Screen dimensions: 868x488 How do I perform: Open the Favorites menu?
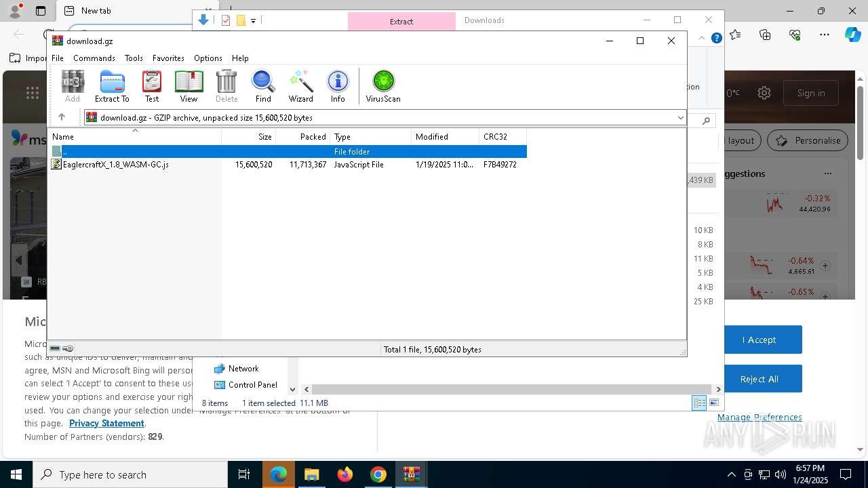(x=168, y=58)
